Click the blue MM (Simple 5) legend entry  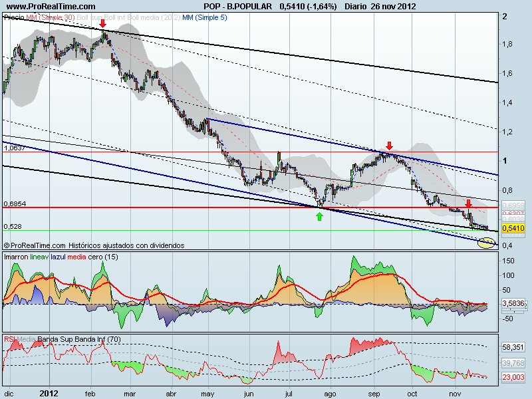click(205, 17)
